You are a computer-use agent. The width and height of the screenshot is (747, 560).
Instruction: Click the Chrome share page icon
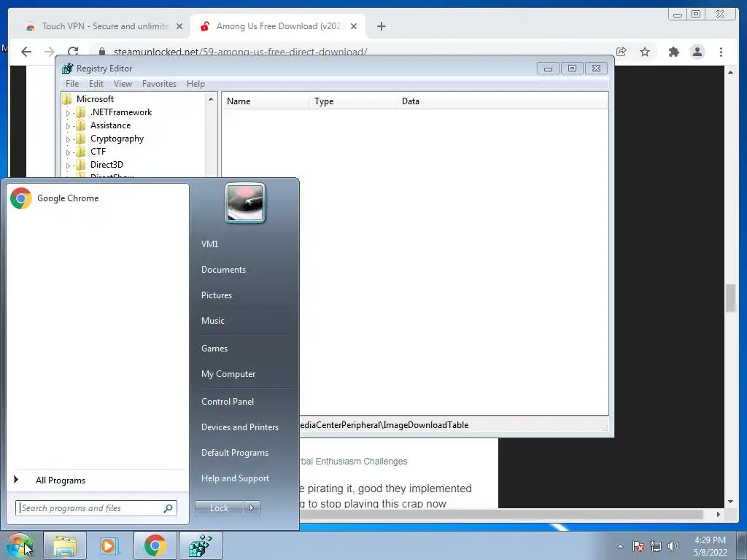pos(622,52)
